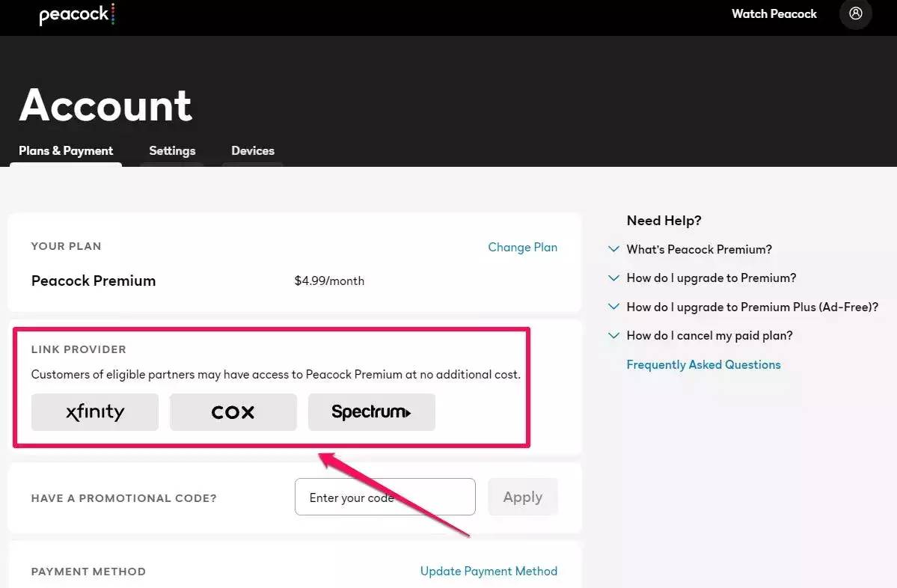This screenshot has width=897, height=588.
Task: Go to the Devices tab
Action: (253, 150)
